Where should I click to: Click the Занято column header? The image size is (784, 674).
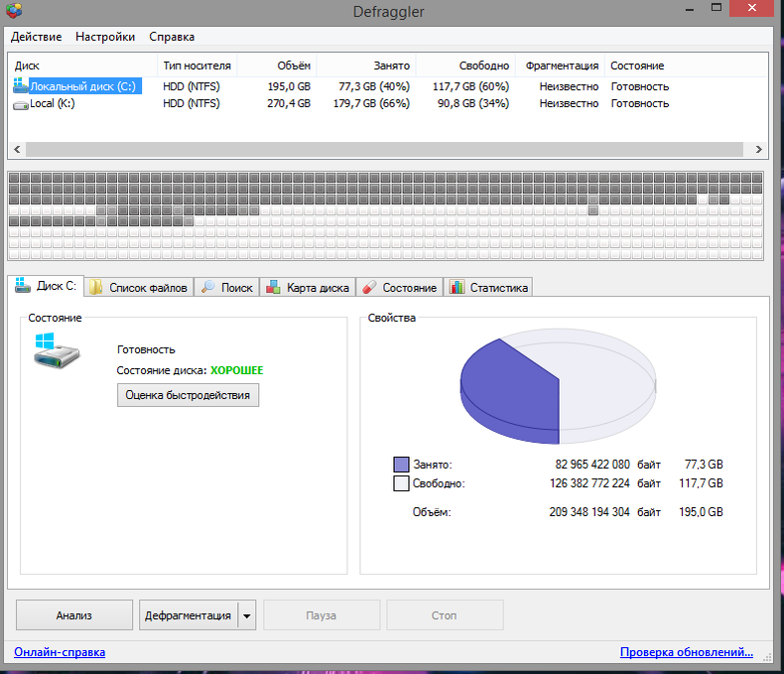[366, 66]
